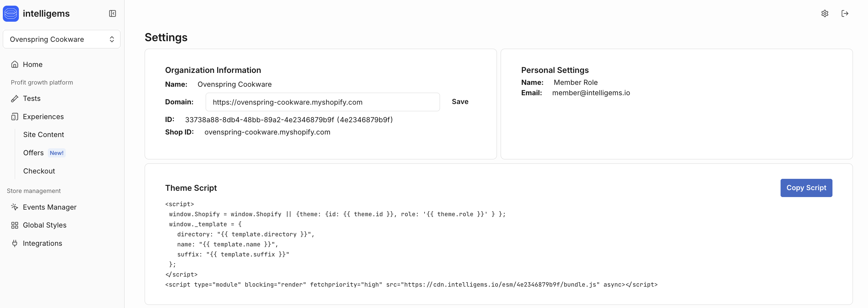Click the Intelligems logo icon
The width and height of the screenshot is (868, 308).
(x=11, y=14)
